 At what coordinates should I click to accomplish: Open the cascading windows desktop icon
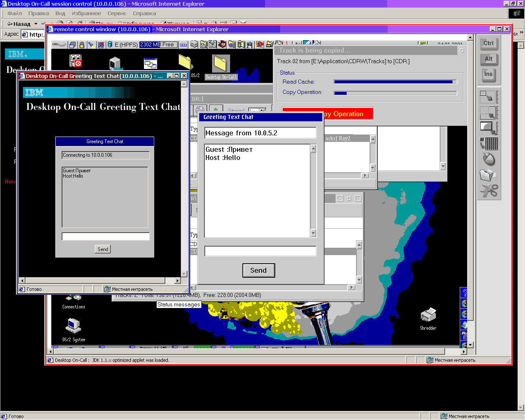[151, 64]
